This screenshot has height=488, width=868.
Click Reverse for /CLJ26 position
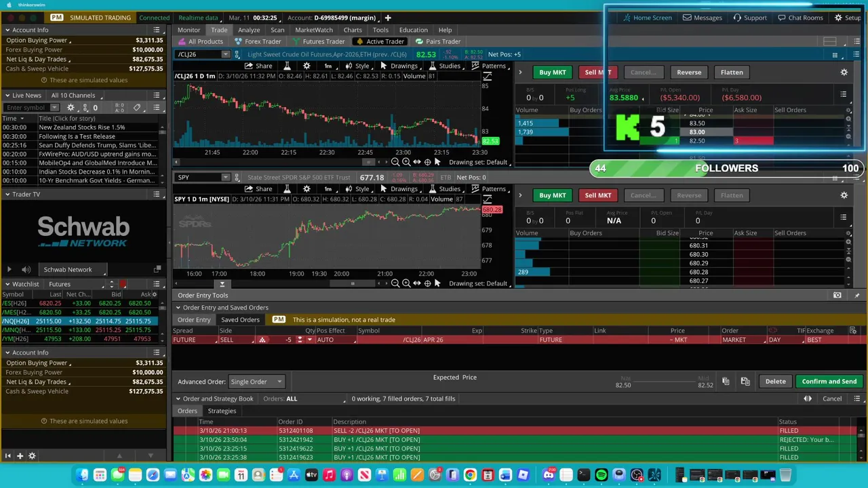click(x=689, y=72)
